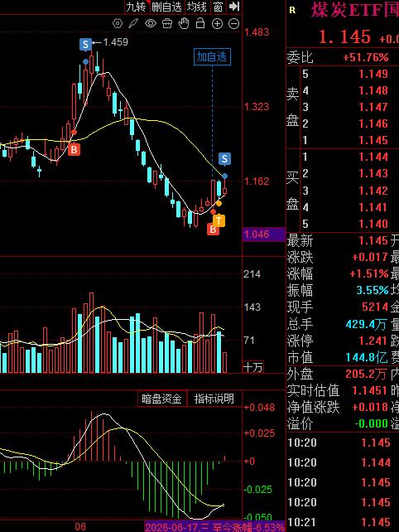Screen dimensions: 399x532
Task: Open chart settings gear icon
Action: 118,23
